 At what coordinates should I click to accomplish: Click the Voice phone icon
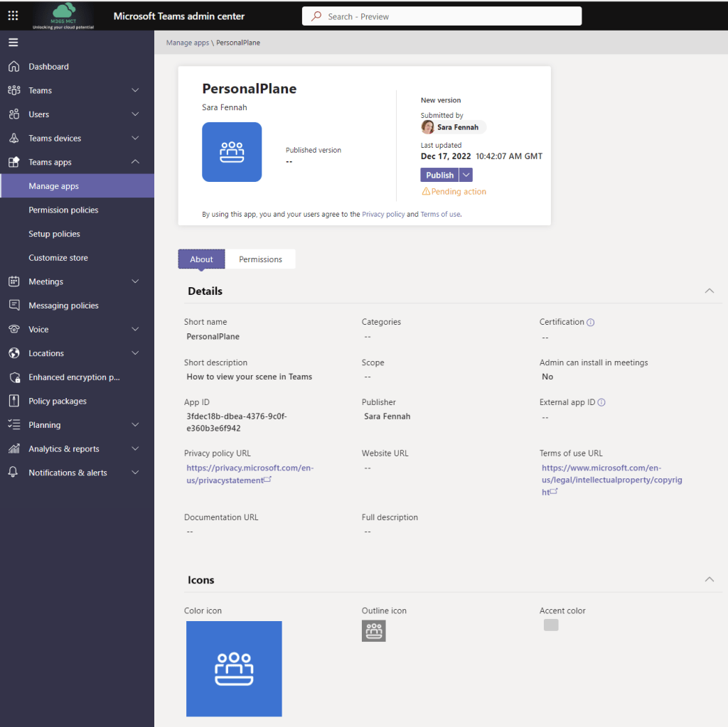tap(14, 330)
